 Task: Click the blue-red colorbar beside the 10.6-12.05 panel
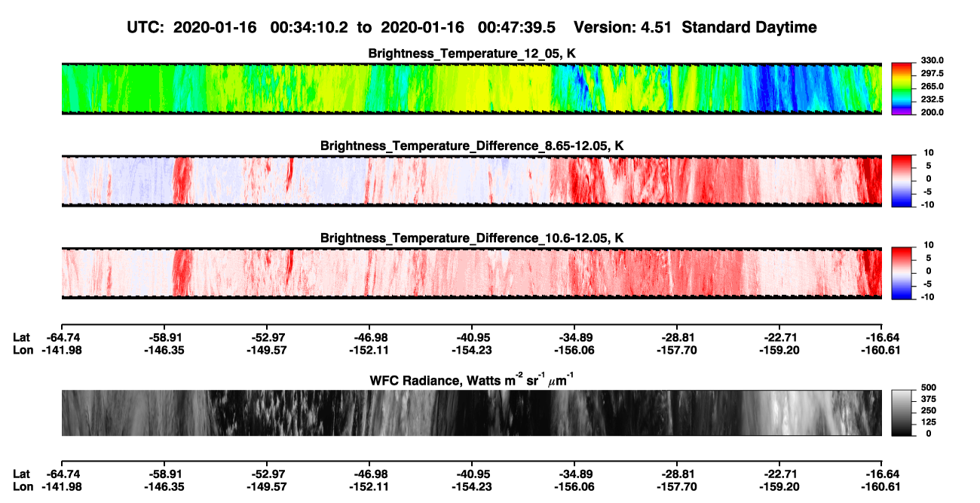[901, 272]
